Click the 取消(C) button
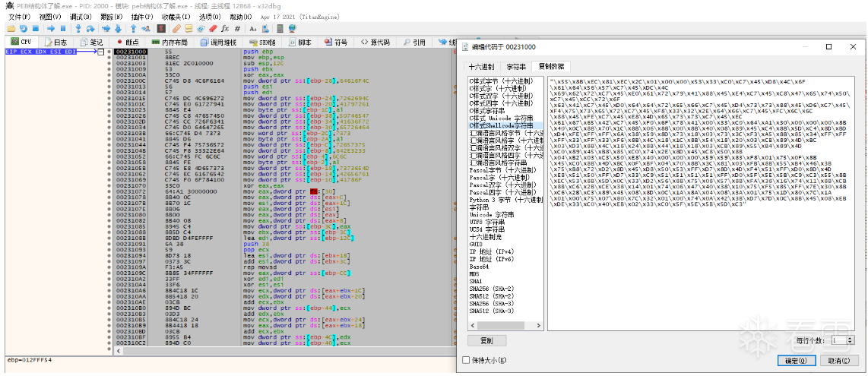Screen dimensions: 868x376 tap(838, 361)
